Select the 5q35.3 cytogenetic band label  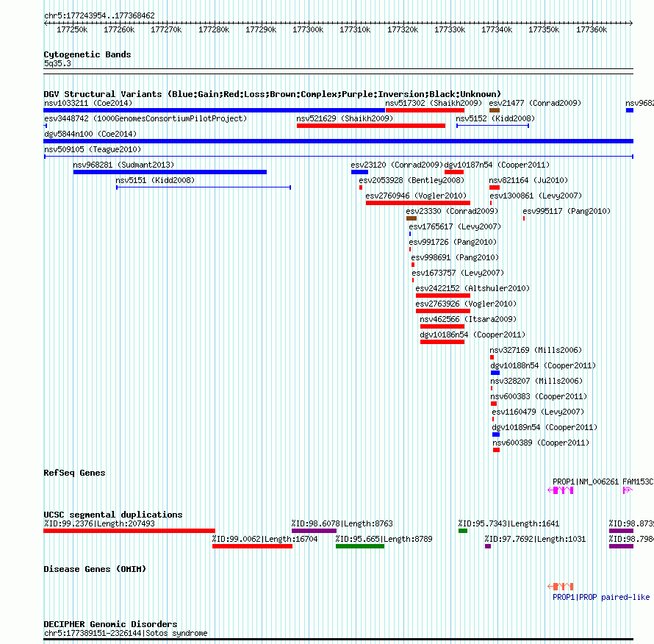coord(57,63)
